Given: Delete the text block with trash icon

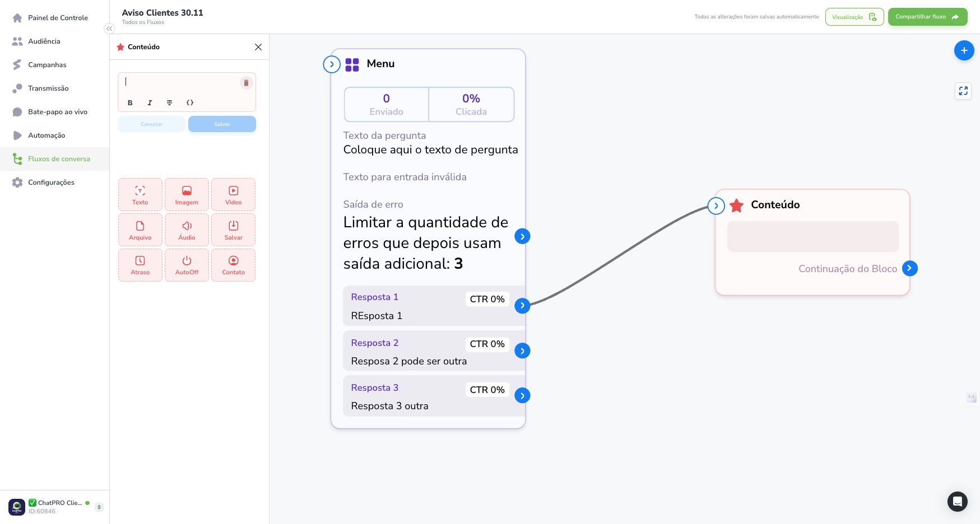Looking at the screenshot, I should click(246, 83).
